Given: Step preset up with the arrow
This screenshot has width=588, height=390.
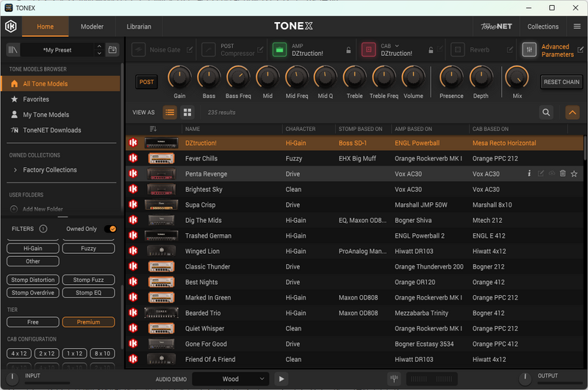Looking at the screenshot, I should (x=99, y=46).
